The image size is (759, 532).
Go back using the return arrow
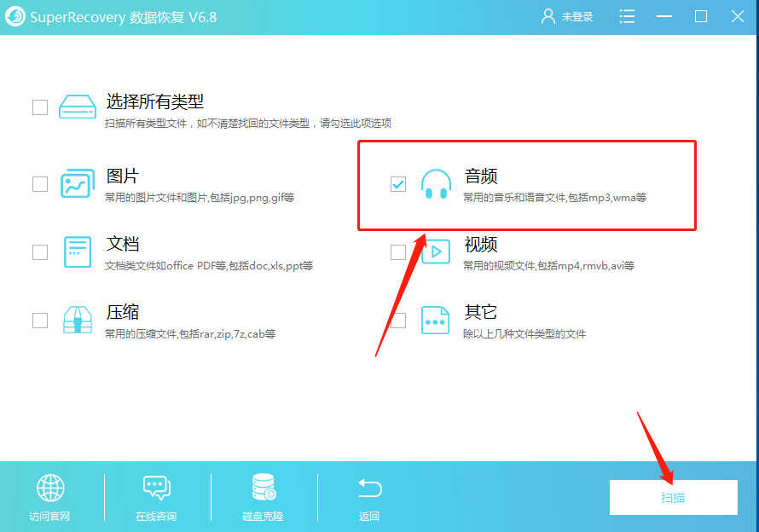(369, 488)
